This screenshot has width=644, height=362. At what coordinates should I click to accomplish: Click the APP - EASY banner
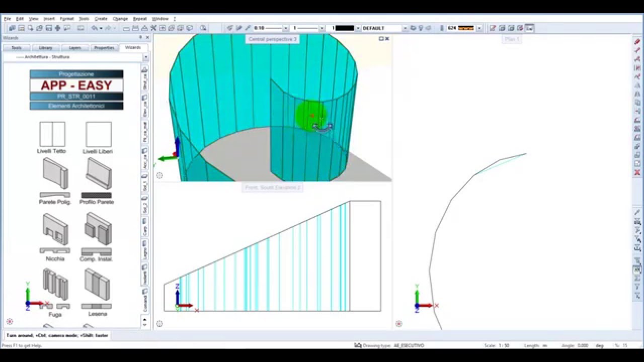(76, 85)
